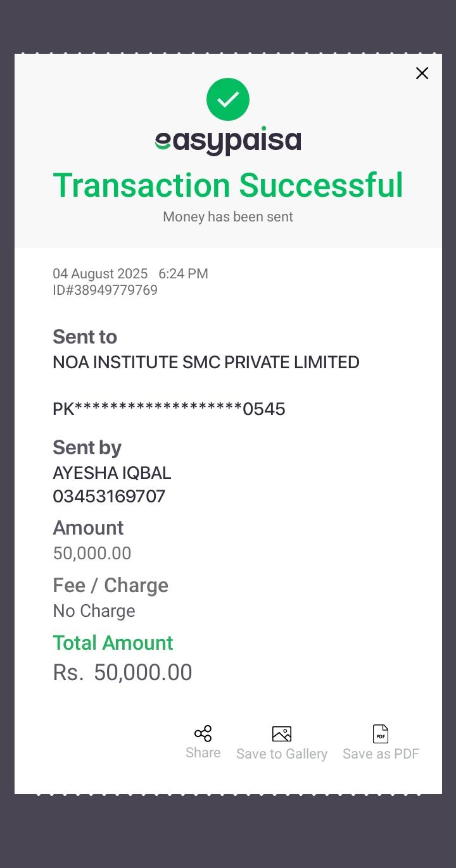Screen dimensions: 456x868
Task: Tap the gallery picture icon
Action: click(282, 734)
